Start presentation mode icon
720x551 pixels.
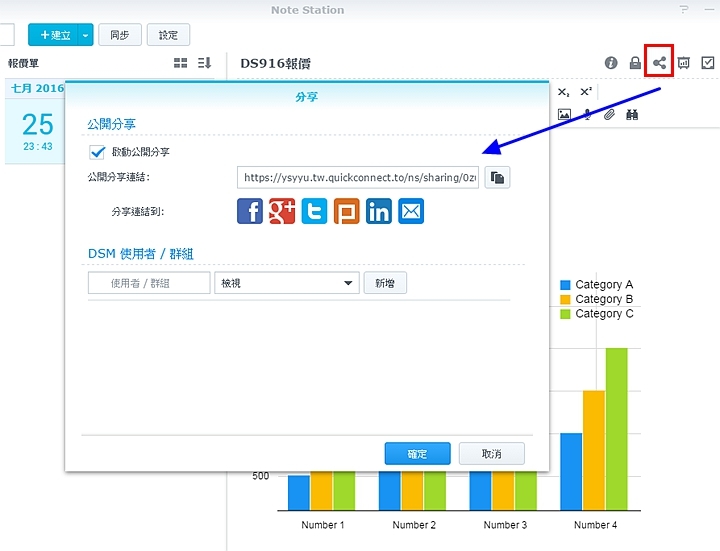coord(683,63)
